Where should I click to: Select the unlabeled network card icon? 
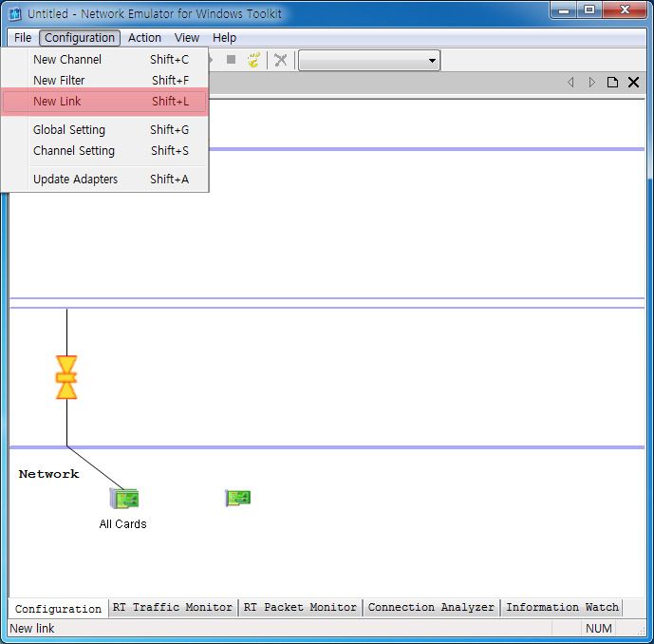238,498
